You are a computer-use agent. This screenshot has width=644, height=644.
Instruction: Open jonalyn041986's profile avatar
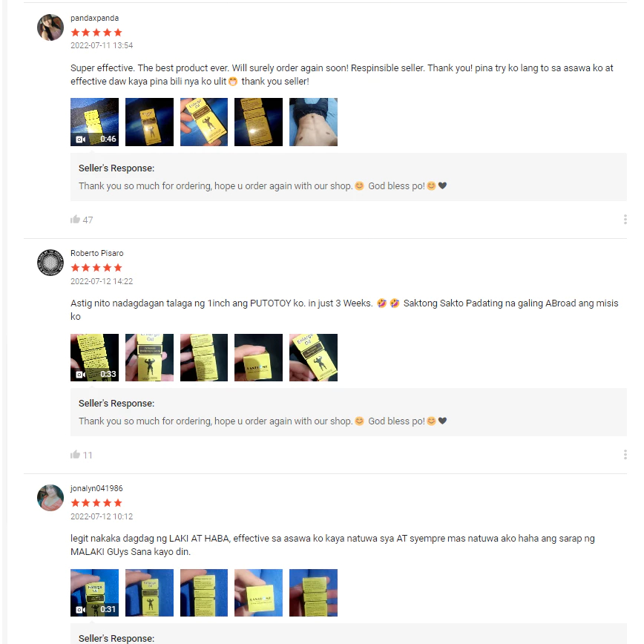[x=50, y=498]
